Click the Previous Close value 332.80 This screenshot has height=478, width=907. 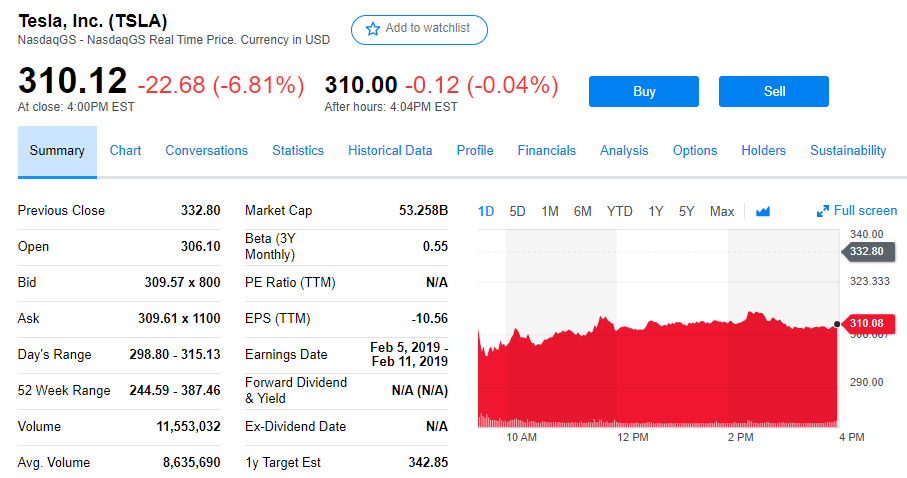coord(200,210)
